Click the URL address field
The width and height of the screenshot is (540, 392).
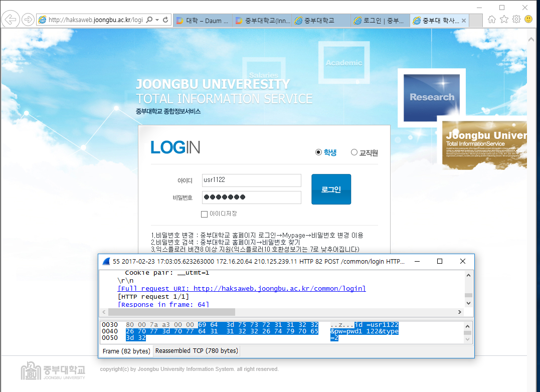[95, 20]
